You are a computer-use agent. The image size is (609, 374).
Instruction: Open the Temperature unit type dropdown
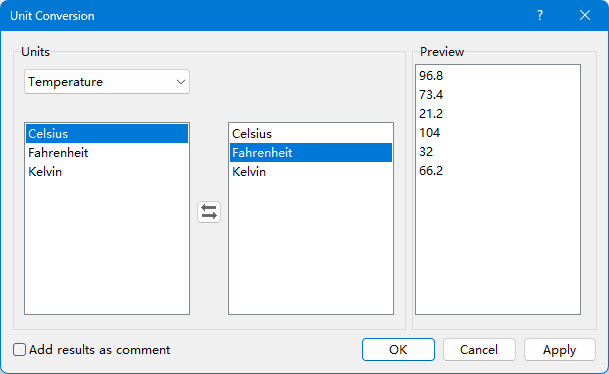click(x=107, y=82)
